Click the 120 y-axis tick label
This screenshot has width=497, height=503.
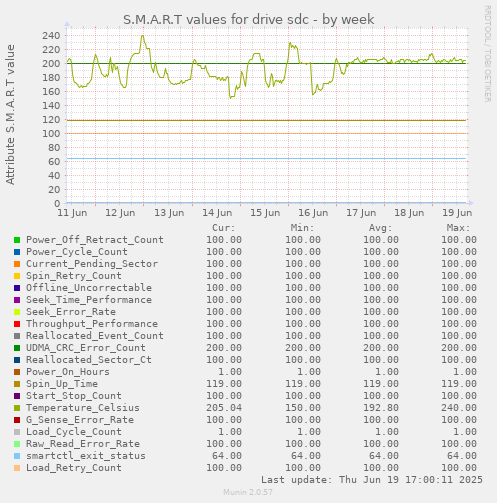(51, 120)
